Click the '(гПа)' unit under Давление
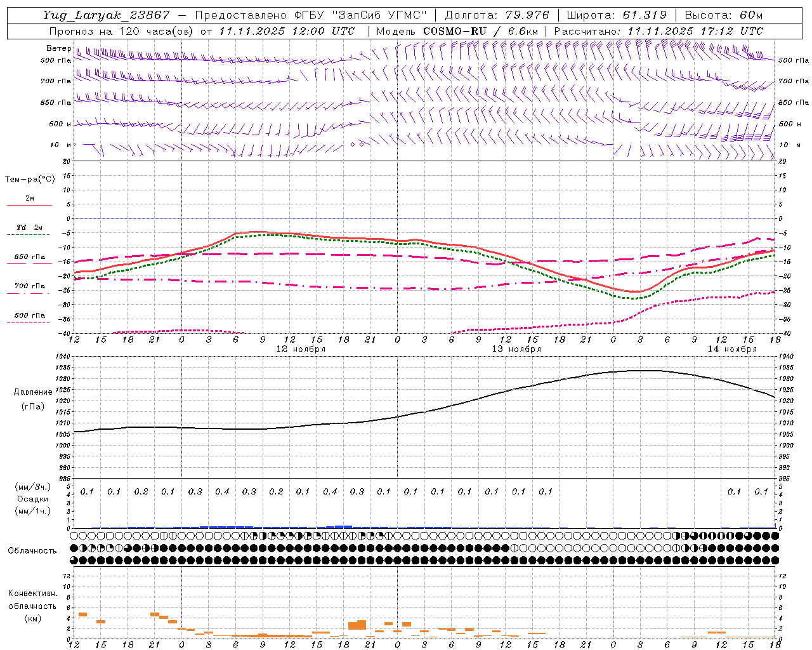Viewport: 812px width, 650px height. [33, 406]
